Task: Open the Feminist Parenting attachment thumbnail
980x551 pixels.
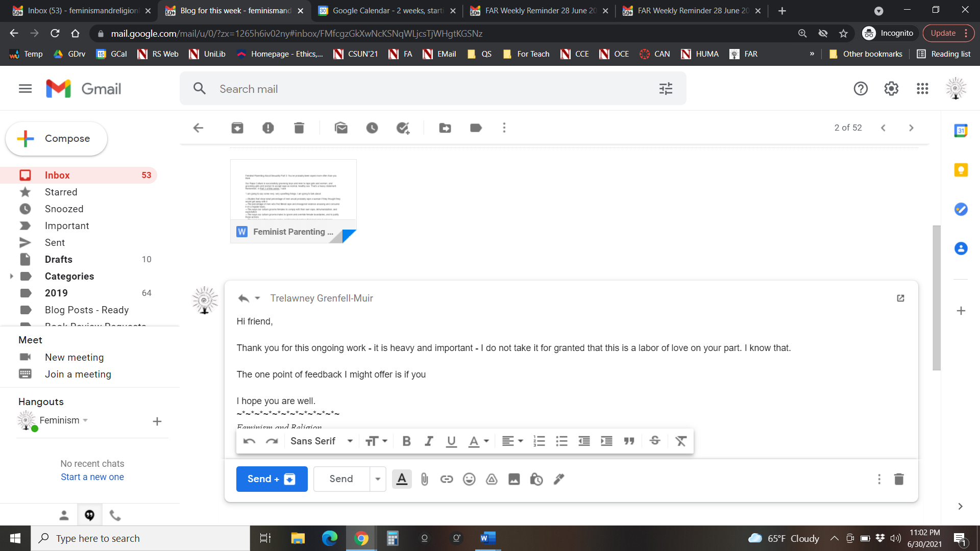Action: [x=293, y=201]
